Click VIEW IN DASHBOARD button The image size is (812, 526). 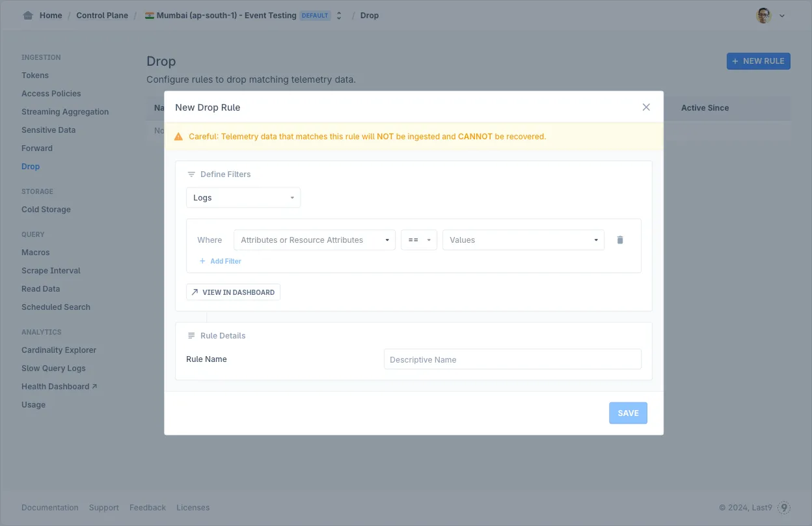233,292
